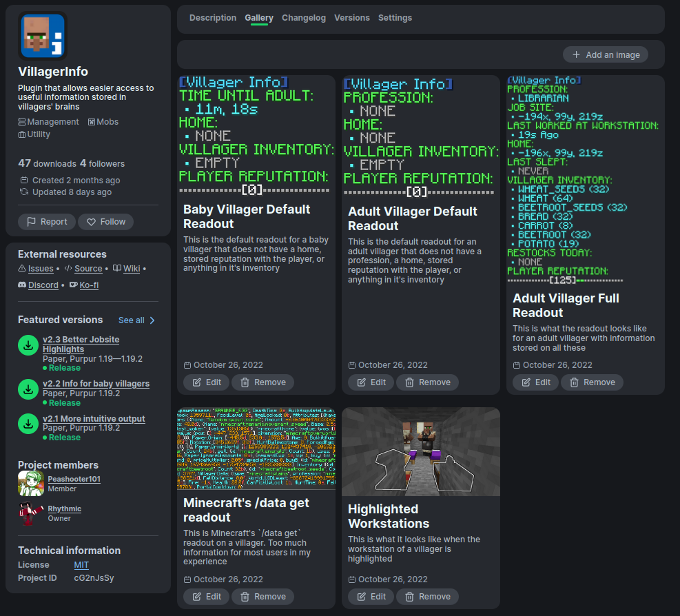Download v2.3 Better Jobsite Highlights
The height and width of the screenshot is (616, 680).
click(x=28, y=346)
